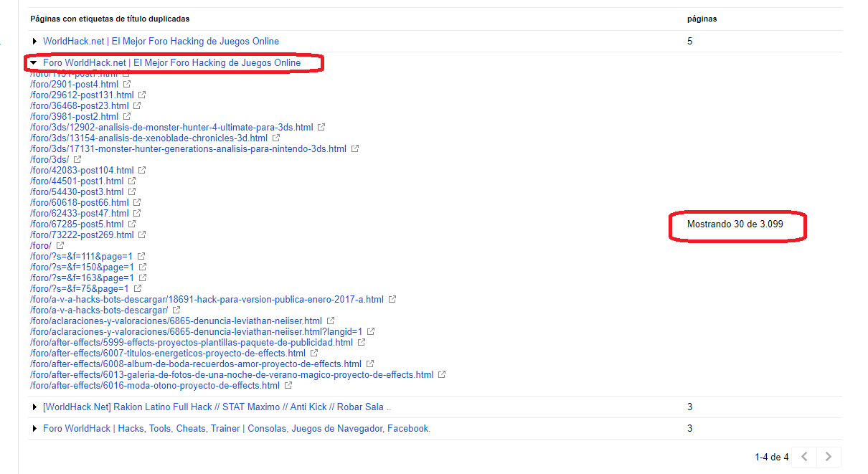Click external icon after 18691-hack-para-version-publica URL
Image resolution: width=868 pixels, height=474 pixels.
[x=392, y=299]
